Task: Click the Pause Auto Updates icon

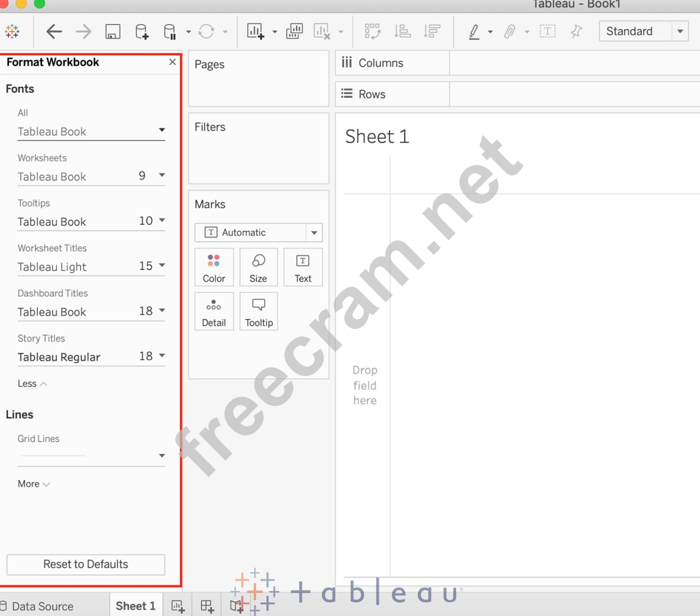Action: pyautogui.click(x=170, y=31)
